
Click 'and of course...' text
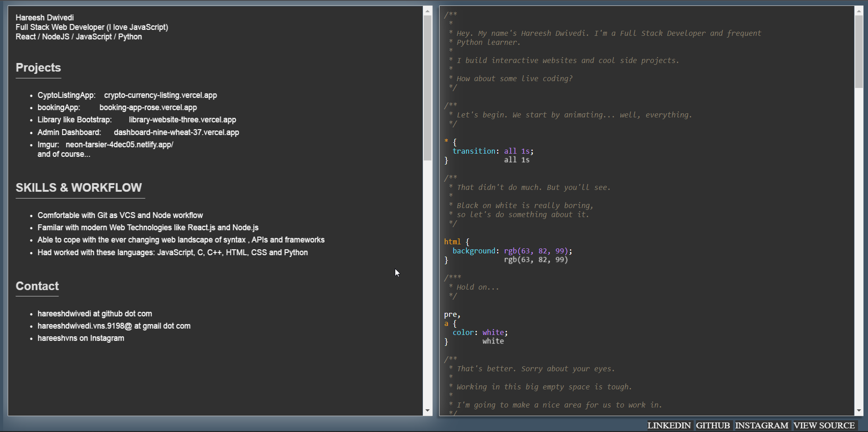[x=64, y=154]
